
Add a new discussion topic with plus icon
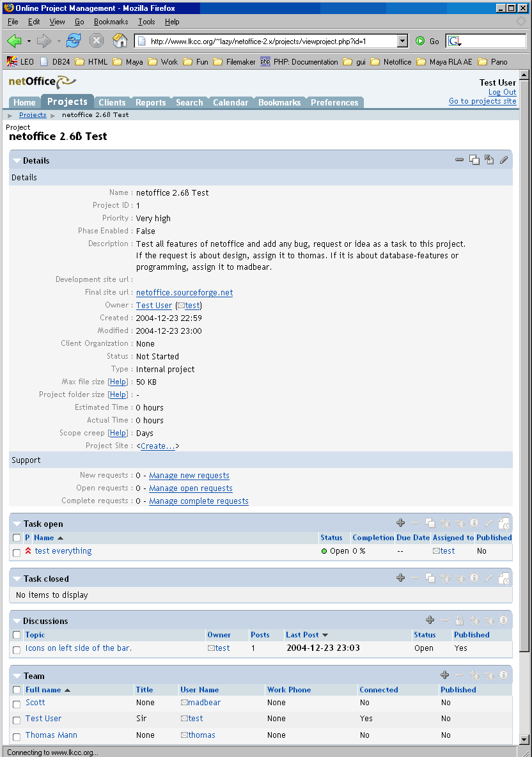(430, 620)
